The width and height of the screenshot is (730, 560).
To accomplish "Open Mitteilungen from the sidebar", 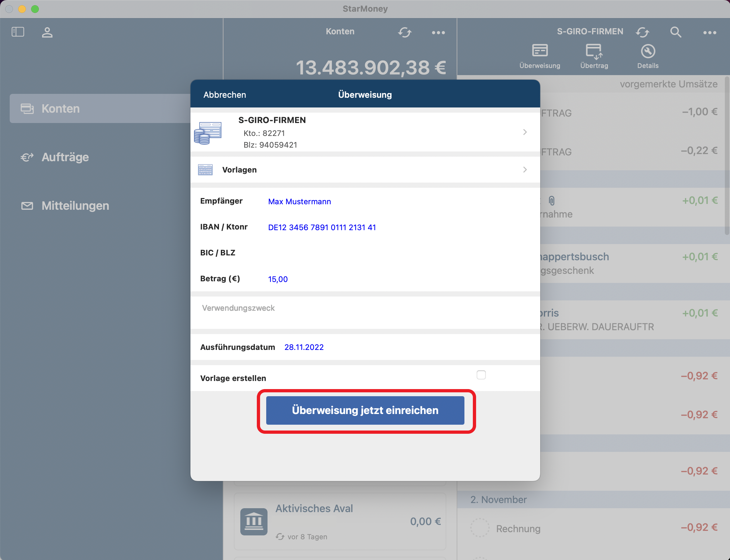I will 75,205.
